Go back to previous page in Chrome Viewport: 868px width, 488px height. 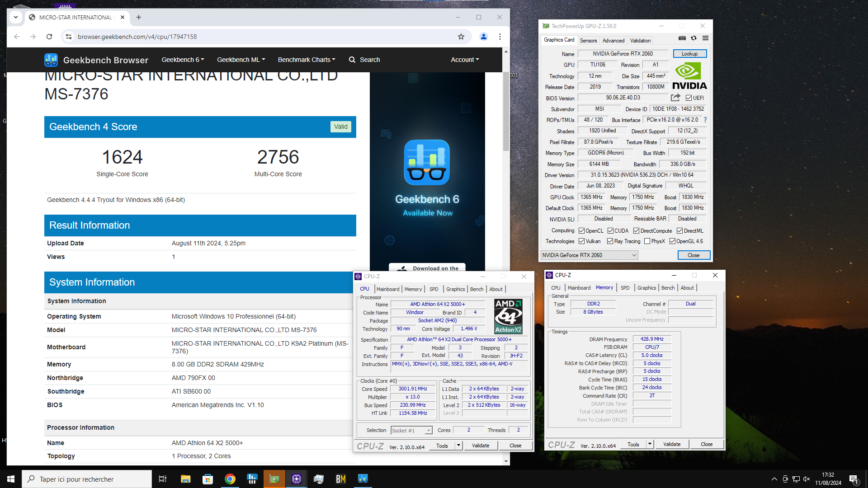(17, 37)
